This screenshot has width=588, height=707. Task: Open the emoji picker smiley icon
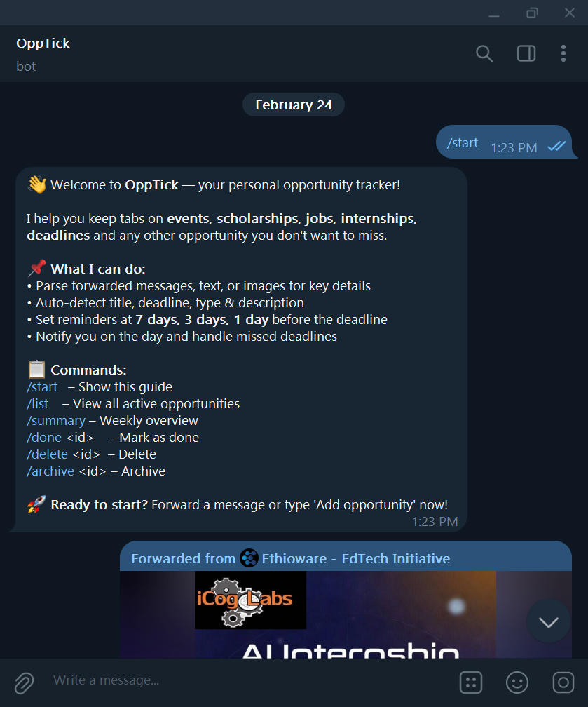(517, 682)
